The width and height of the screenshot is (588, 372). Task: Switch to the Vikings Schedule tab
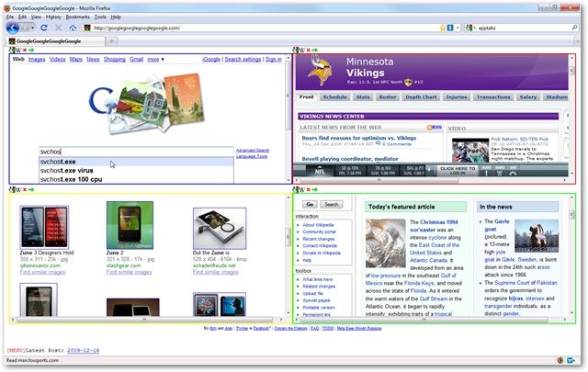coord(334,97)
